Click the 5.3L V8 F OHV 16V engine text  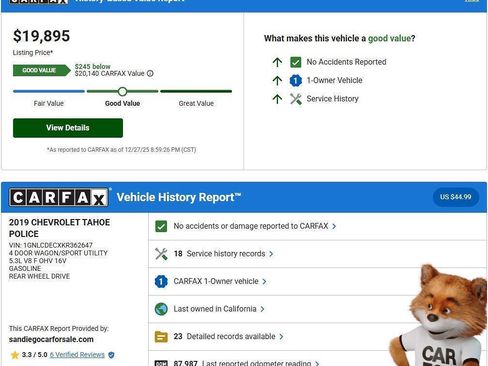point(38,261)
